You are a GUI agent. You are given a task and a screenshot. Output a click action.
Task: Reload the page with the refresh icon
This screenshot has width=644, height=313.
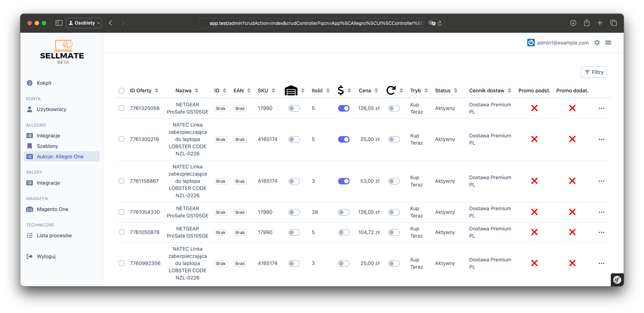440,23
